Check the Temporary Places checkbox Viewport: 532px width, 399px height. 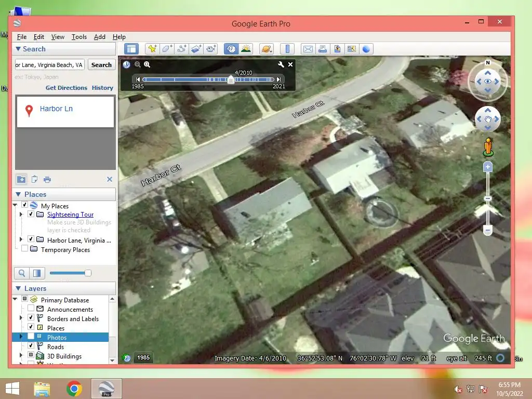pos(24,248)
